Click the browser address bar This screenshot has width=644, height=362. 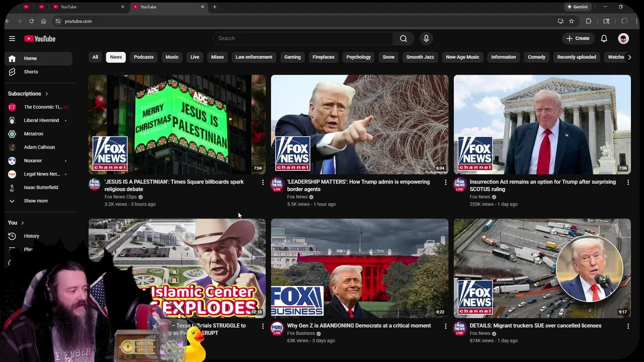tap(302, 21)
